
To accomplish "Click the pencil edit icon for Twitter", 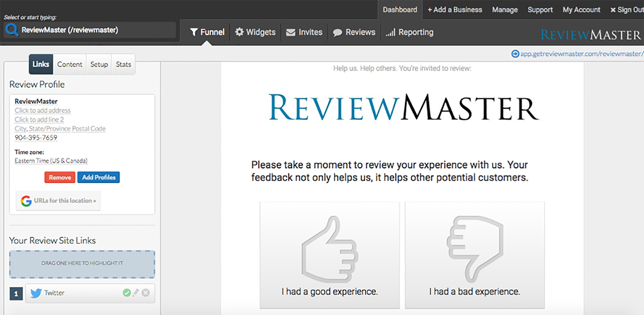I will pos(136,293).
